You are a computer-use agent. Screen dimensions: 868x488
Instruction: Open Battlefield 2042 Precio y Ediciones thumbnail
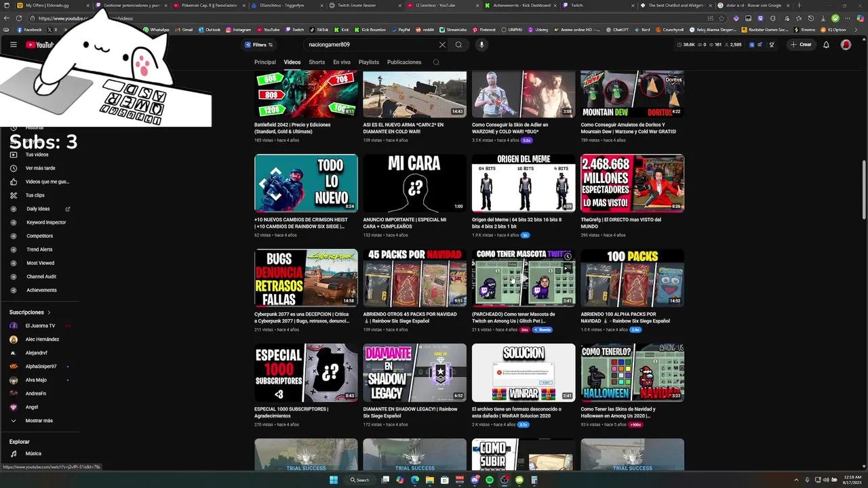(x=306, y=94)
